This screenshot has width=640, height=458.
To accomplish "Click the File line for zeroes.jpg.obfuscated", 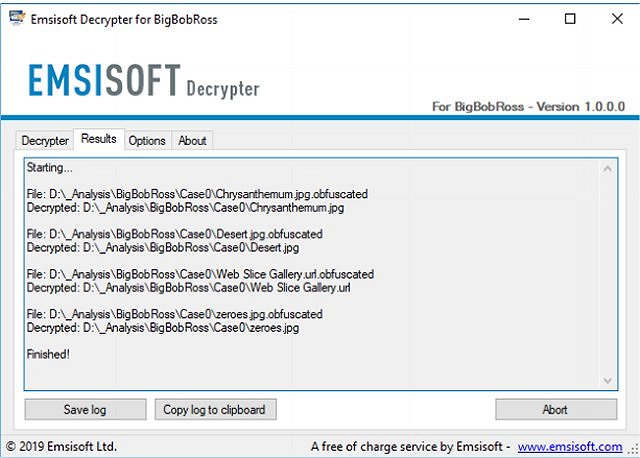I will 175,314.
